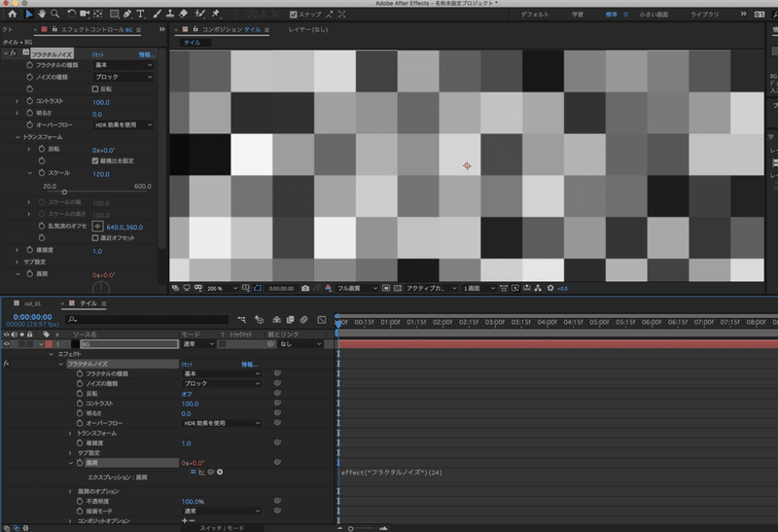Click the Home icon in the toolbar
The width and height of the screenshot is (778, 532).
pyautogui.click(x=13, y=15)
